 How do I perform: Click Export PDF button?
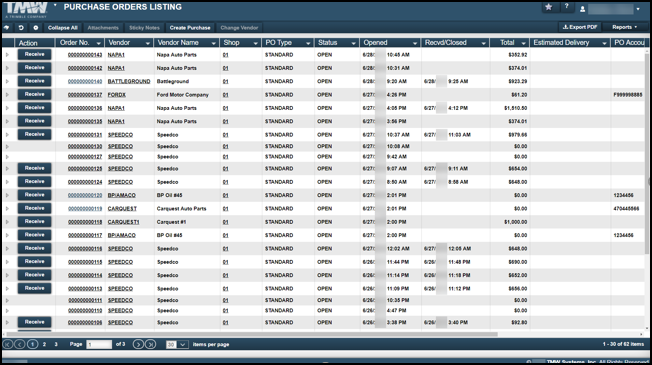click(x=580, y=27)
